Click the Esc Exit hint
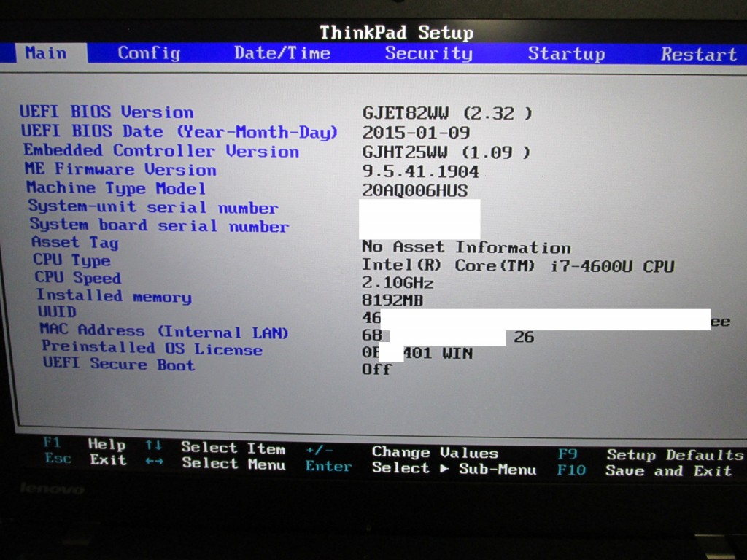 [x=86, y=459]
